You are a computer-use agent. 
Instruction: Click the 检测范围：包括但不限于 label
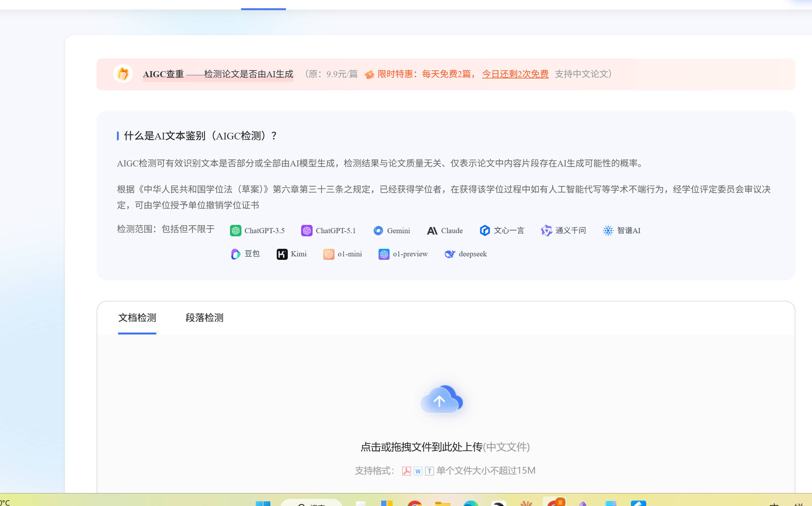tap(166, 229)
